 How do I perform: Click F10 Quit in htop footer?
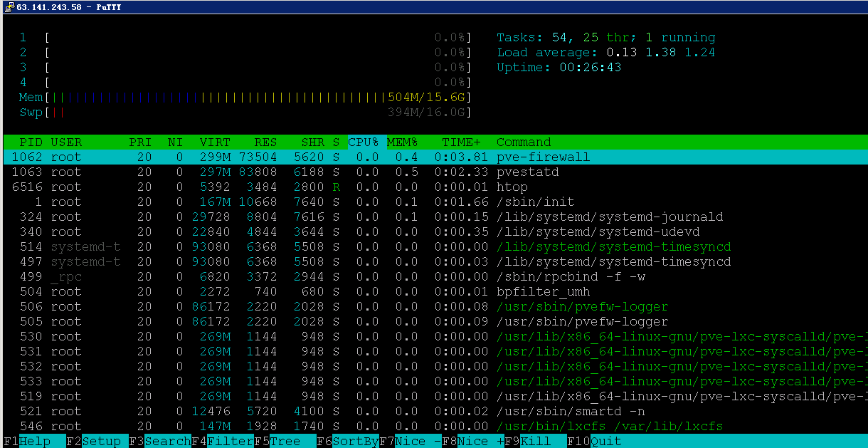594,442
